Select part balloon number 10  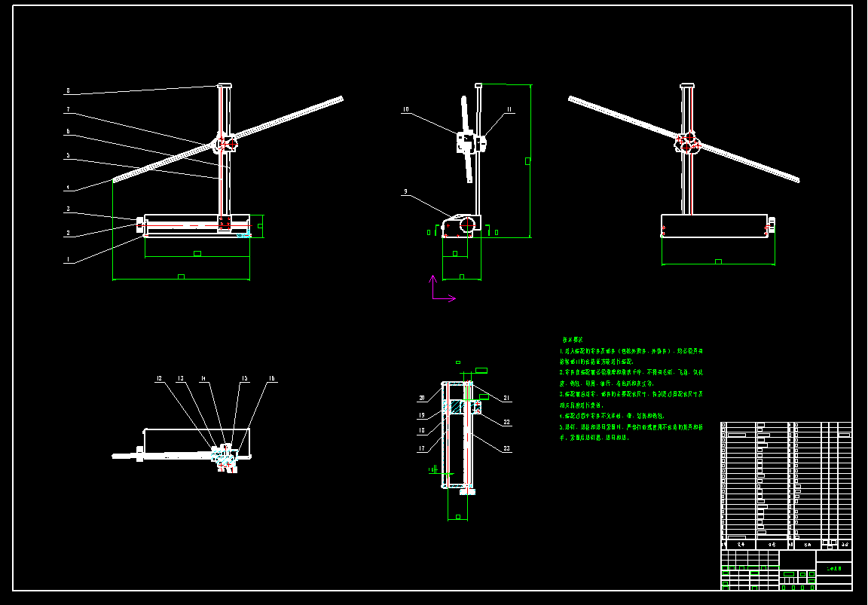click(x=406, y=109)
